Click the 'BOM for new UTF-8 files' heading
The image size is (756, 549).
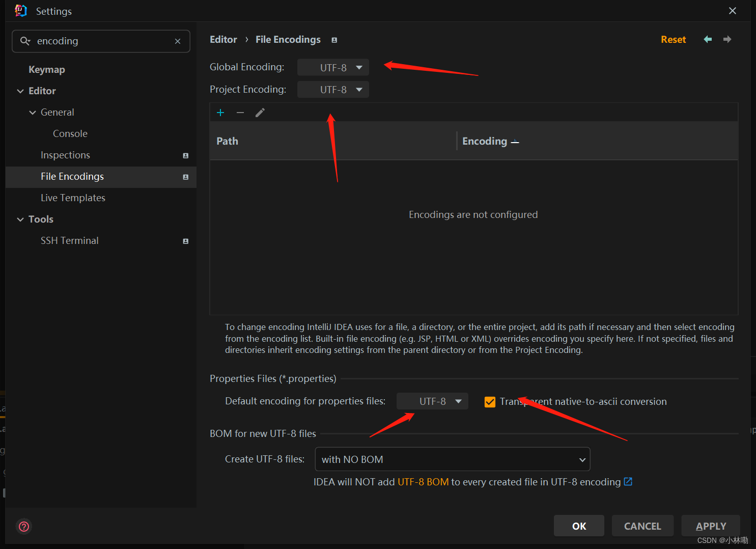263,433
